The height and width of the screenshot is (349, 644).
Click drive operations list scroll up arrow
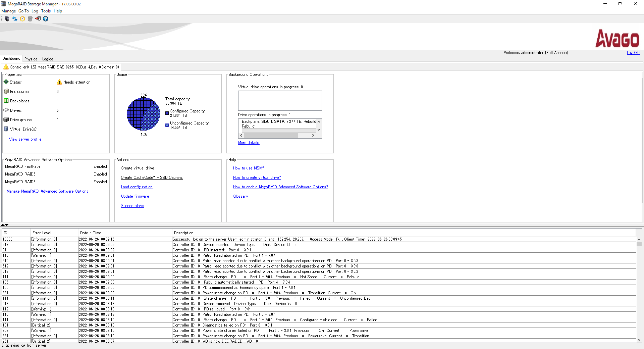tap(319, 121)
